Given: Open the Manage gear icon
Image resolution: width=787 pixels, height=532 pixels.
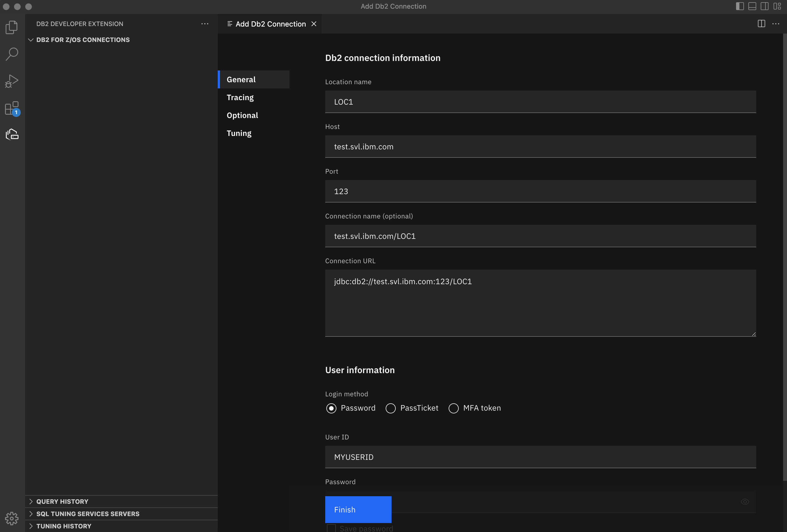Looking at the screenshot, I should pyautogui.click(x=12, y=518).
